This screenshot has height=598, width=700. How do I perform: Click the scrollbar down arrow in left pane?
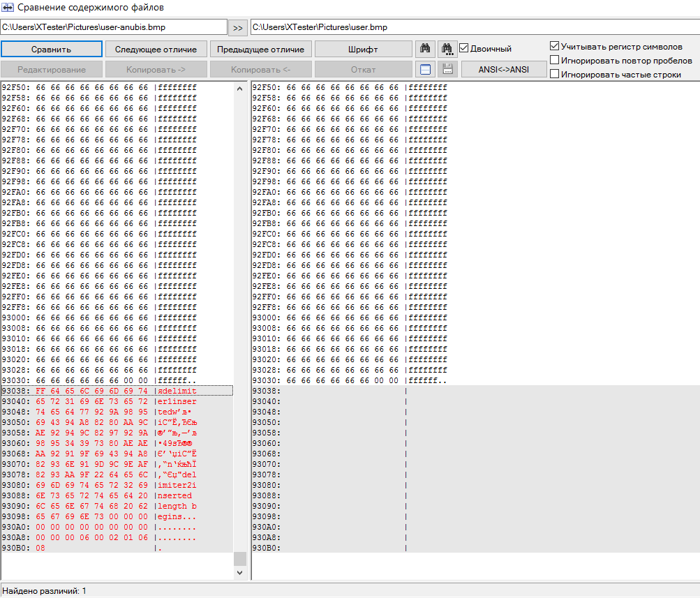[240, 572]
